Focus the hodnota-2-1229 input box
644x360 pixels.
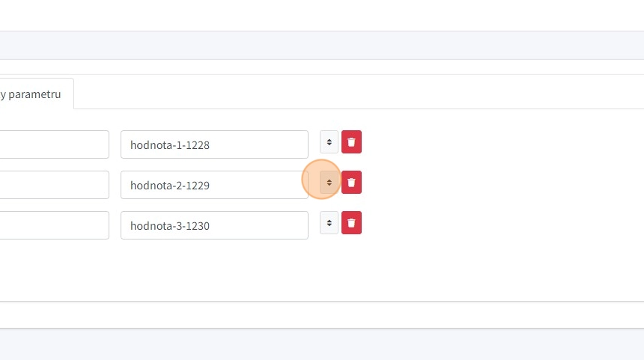pyautogui.click(x=214, y=185)
